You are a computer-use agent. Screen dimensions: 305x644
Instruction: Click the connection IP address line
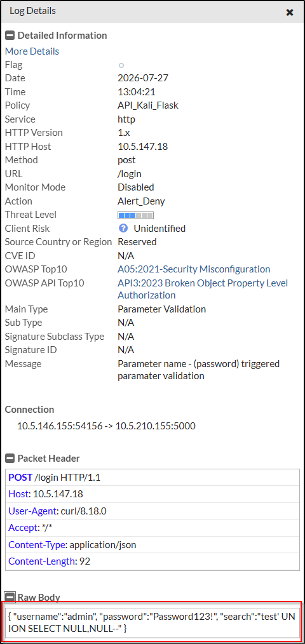click(106, 426)
